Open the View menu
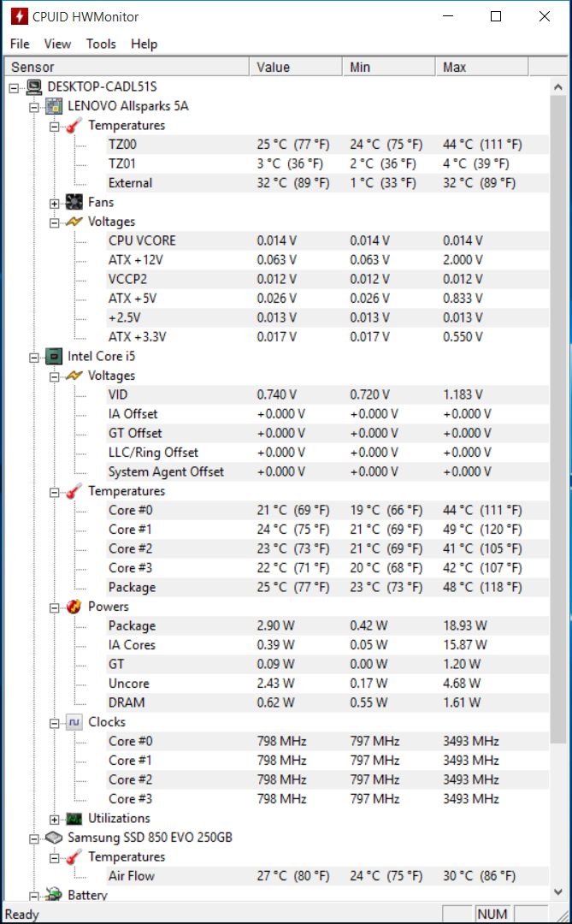Screen dimensions: 572x924 (58, 44)
